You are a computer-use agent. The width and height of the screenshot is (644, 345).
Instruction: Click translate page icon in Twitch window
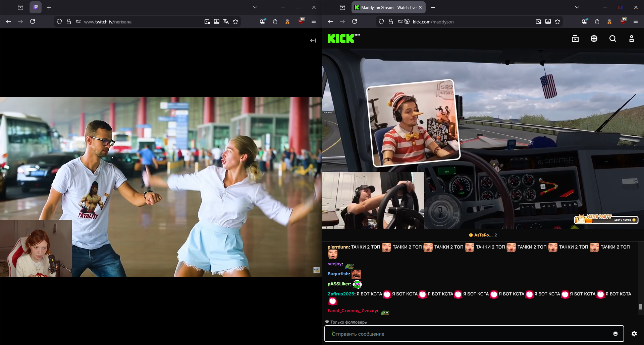226,22
